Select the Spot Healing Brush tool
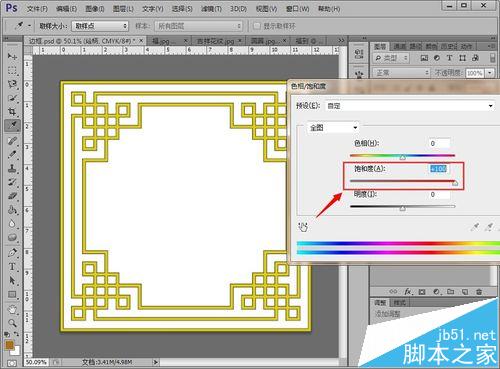The image size is (500, 369). pyautogui.click(x=12, y=140)
